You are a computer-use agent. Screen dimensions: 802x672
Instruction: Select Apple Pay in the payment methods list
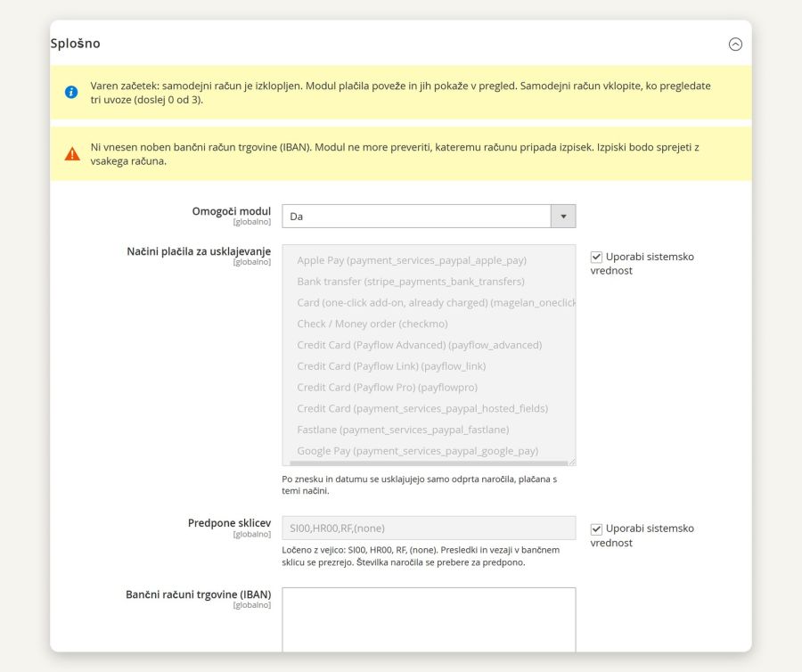429,260
